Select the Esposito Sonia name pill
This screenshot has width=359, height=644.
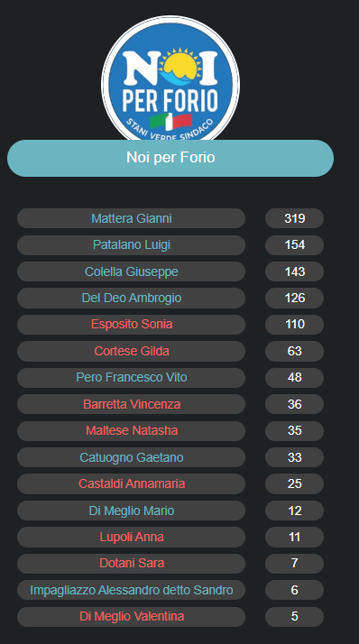tap(131, 325)
